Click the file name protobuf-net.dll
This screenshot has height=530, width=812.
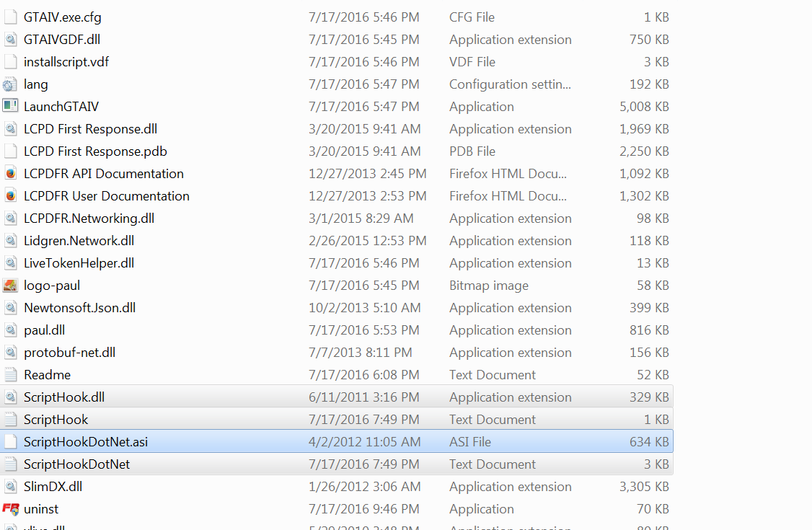(69, 353)
